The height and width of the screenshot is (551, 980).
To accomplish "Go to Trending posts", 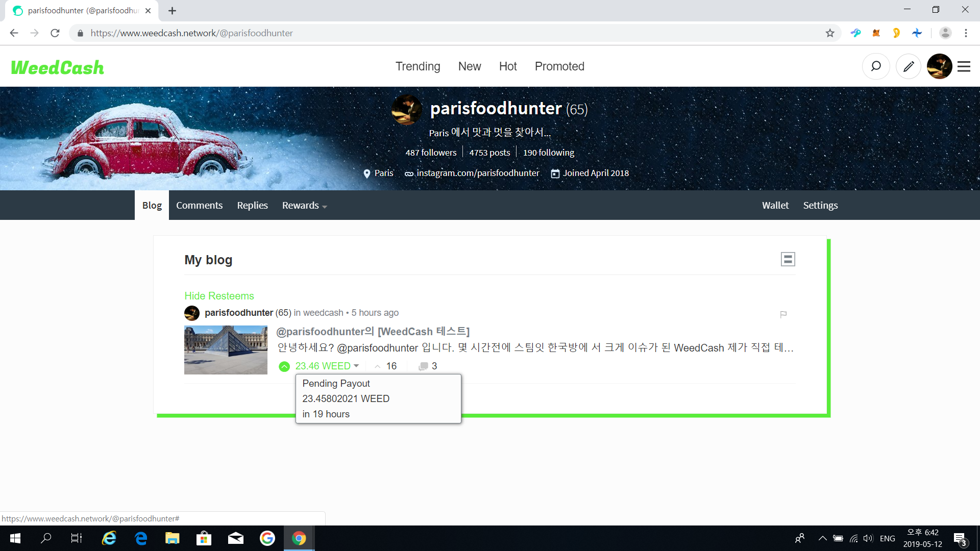I will [x=418, y=66].
